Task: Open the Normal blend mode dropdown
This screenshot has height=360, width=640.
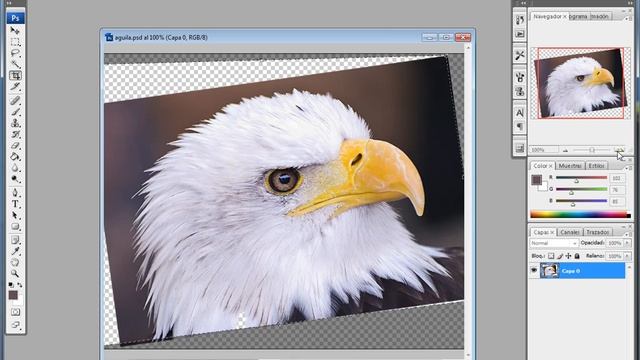Action: click(x=554, y=243)
